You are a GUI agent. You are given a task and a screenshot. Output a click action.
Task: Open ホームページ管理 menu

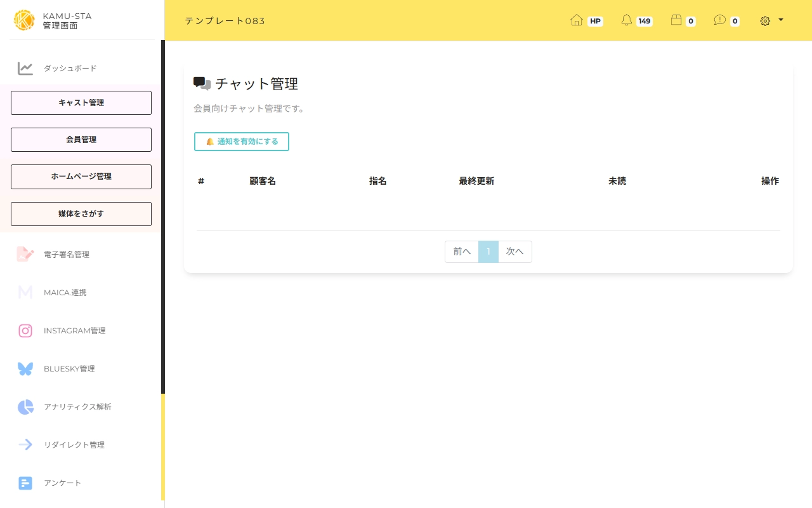pyautogui.click(x=81, y=177)
